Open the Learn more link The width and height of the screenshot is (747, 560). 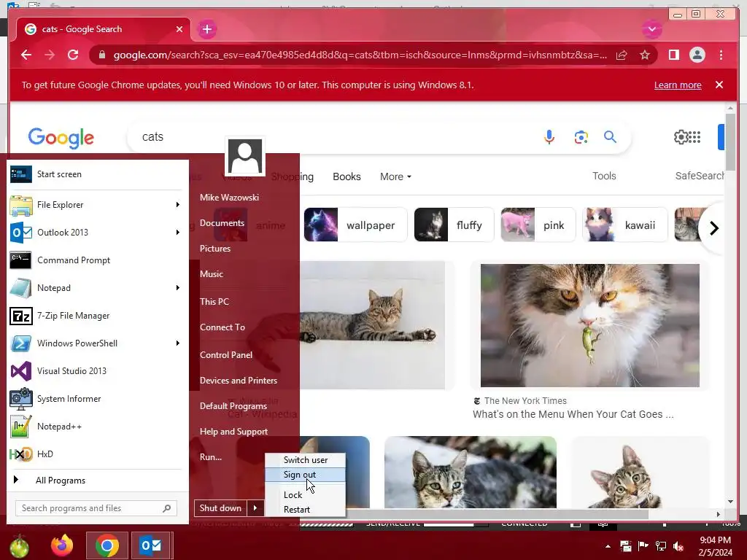pos(678,85)
